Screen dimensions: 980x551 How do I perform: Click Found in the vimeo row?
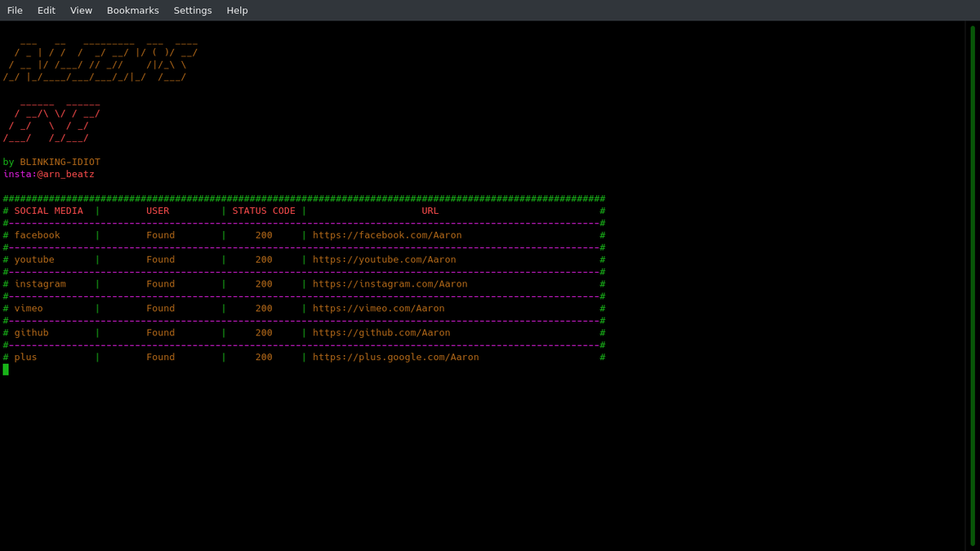160,309
